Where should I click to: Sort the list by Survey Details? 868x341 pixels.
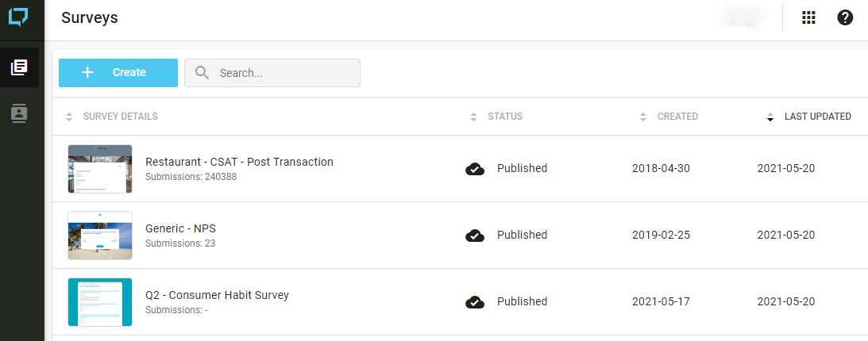(120, 117)
